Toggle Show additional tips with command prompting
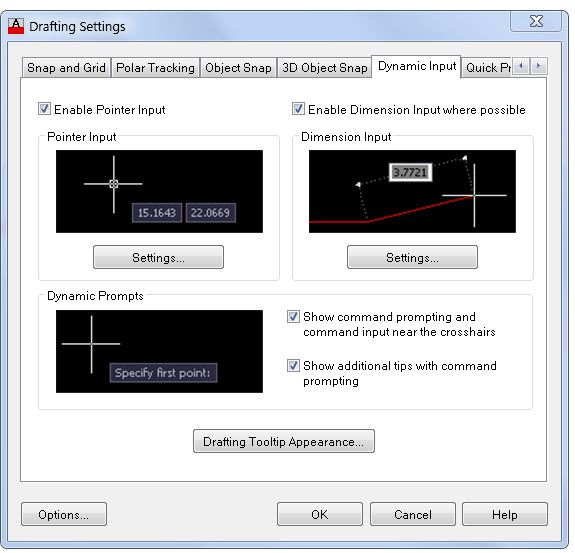Image resolution: width=575 pixels, height=553 pixels. [x=293, y=366]
